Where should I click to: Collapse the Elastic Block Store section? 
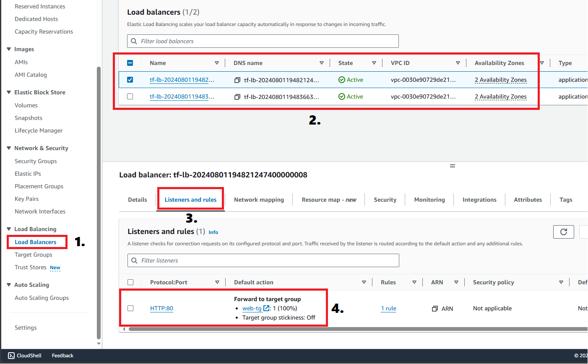click(x=9, y=92)
